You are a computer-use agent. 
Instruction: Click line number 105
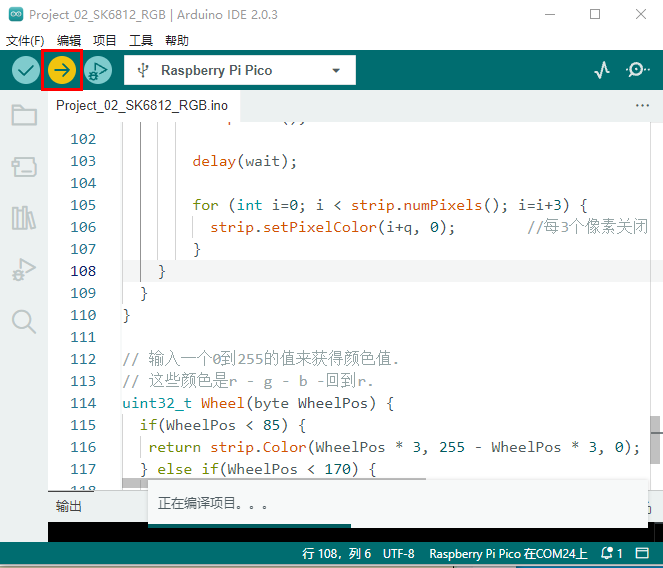(x=83, y=205)
